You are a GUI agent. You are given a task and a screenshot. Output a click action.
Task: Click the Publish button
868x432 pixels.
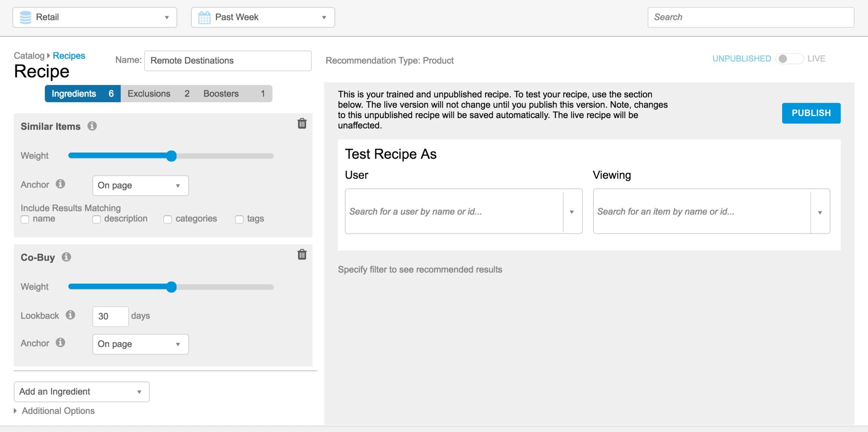coord(811,113)
